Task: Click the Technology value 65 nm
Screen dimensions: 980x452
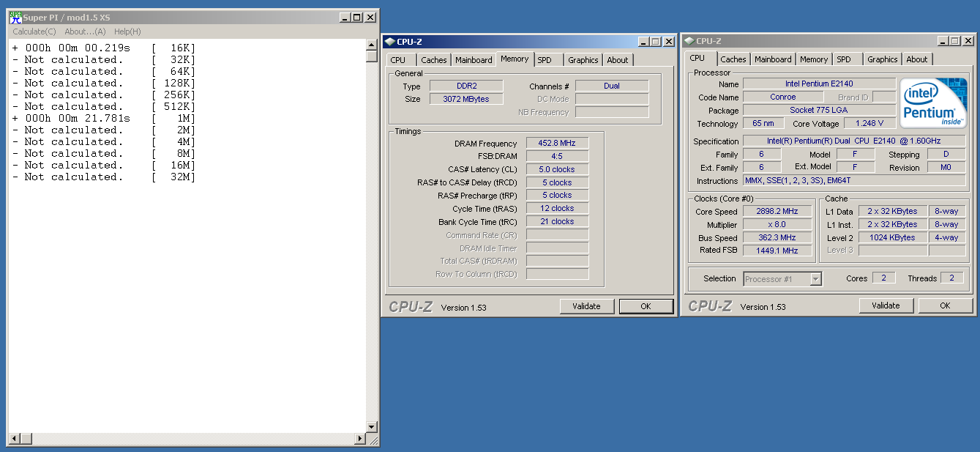Action: pos(763,123)
